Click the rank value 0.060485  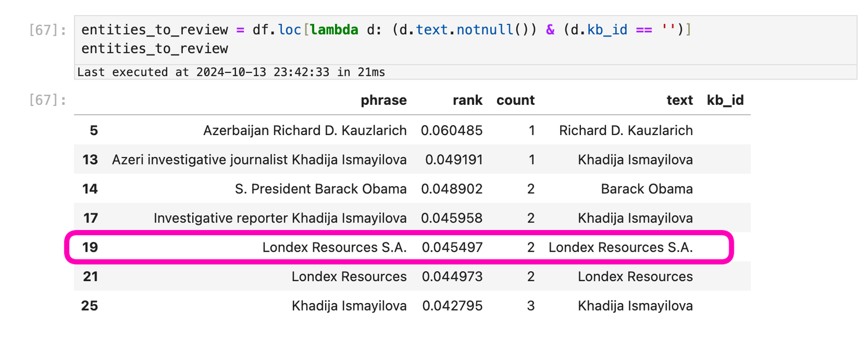(x=452, y=130)
